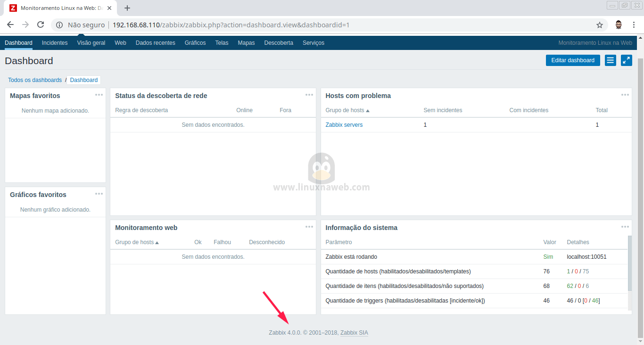This screenshot has width=644, height=345.
Task: Close the Monitoramento Linux na Web tab
Action: 109,8
